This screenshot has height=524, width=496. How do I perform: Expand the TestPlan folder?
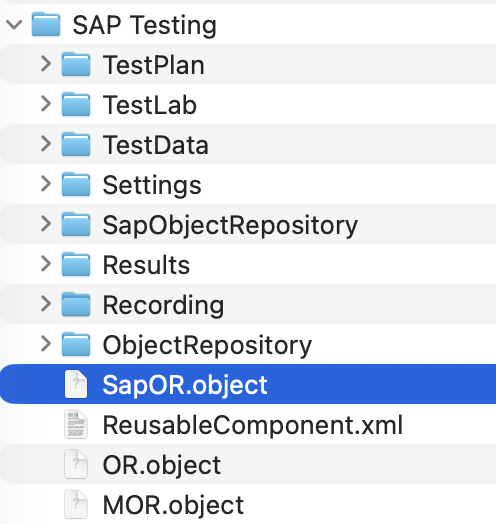tap(46, 63)
